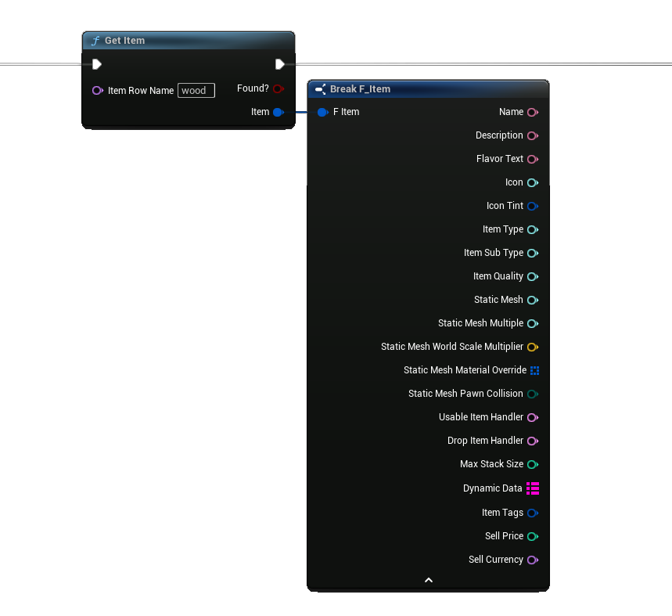
Task: Click the Name output pin
Action: [x=532, y=112]
